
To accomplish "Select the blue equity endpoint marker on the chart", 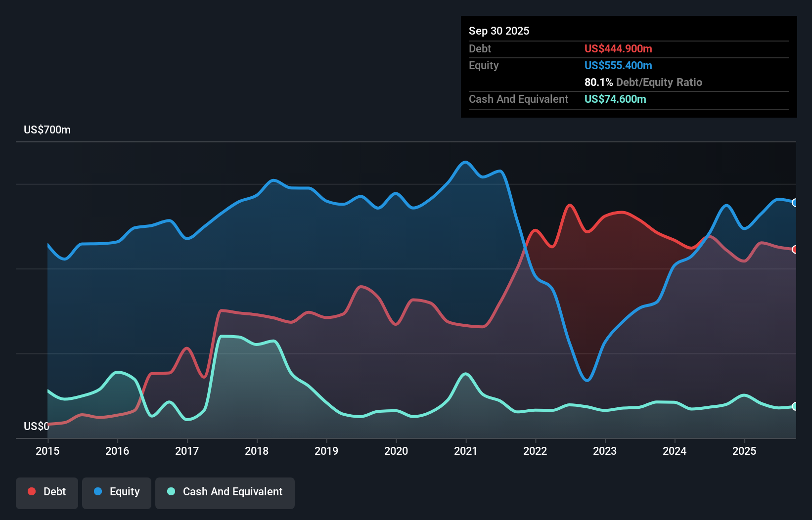I will coord(795,203).
